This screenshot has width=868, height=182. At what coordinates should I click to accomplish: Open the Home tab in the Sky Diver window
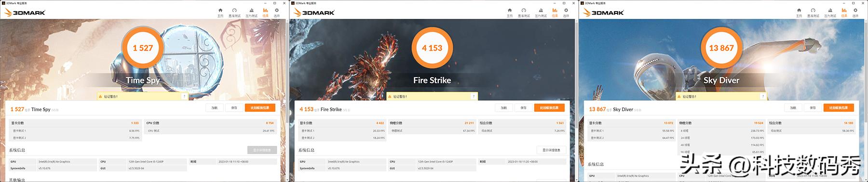799,13
